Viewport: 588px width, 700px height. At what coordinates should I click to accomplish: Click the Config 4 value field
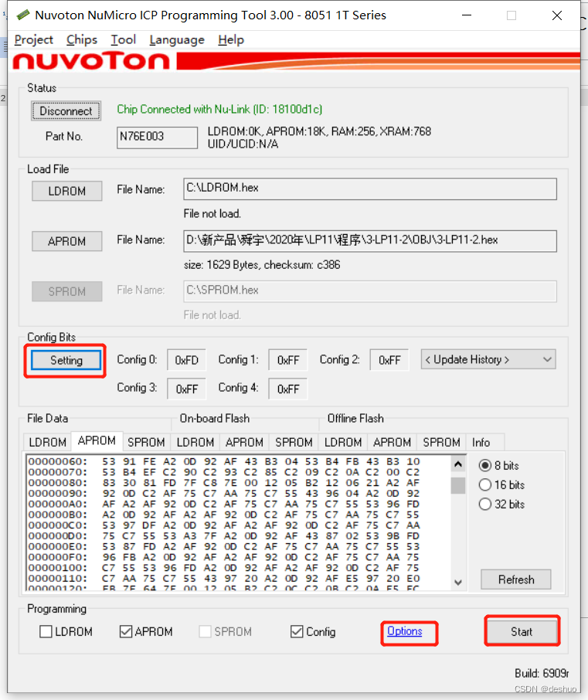click(x=288, y=389)
